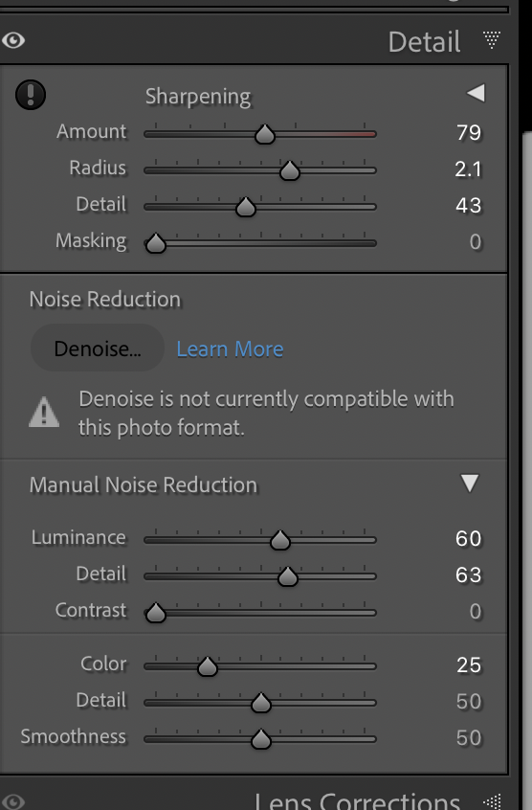Click the Sharpening Amount slider handle
Image resolution: width=532 pixels, height=810 pixels.
265,134
